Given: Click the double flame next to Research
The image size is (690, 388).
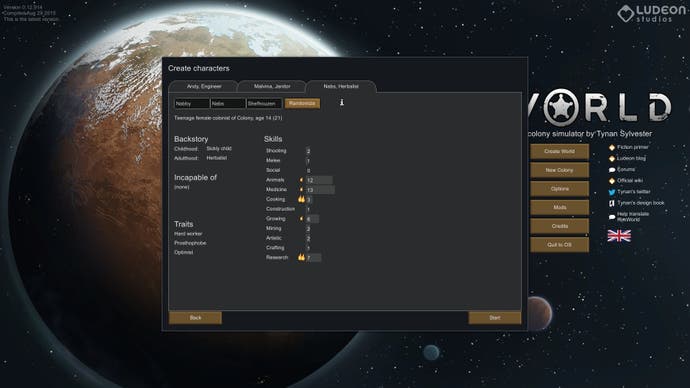Looking at the screenshot, I should pos(301,257).
